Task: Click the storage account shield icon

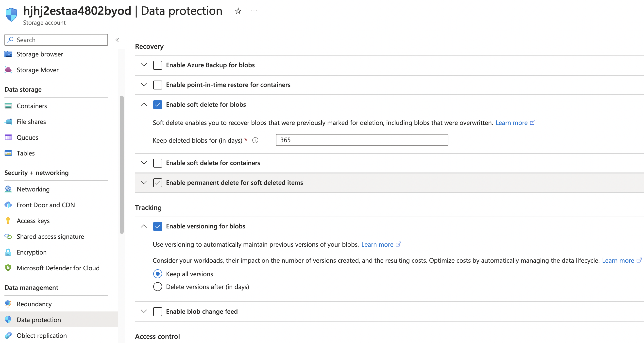Action: (x=11, y=15)
